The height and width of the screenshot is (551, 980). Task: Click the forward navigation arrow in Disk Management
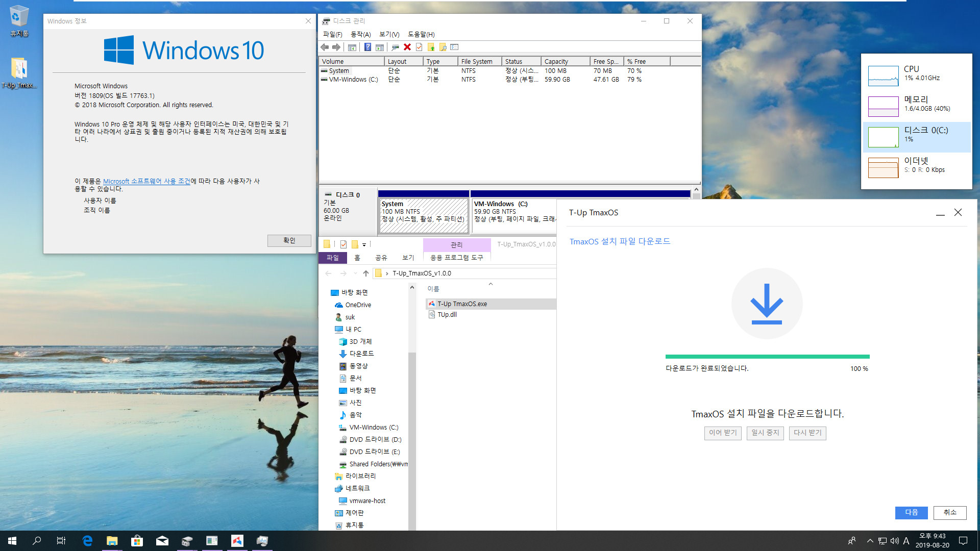tap(335, 46)
